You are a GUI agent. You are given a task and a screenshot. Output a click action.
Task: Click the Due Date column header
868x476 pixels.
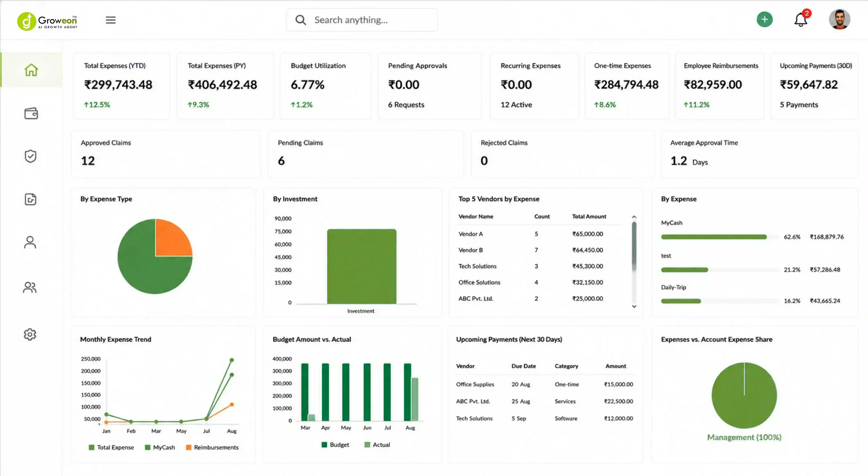click(x=523, y=366)
